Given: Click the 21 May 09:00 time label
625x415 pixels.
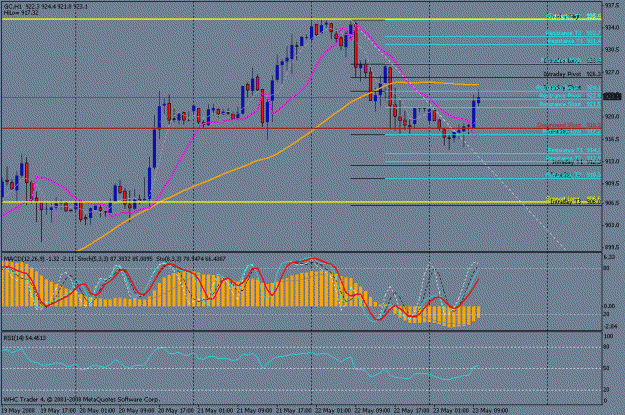Looking at the screenshot, I should (x=254, y=411).
